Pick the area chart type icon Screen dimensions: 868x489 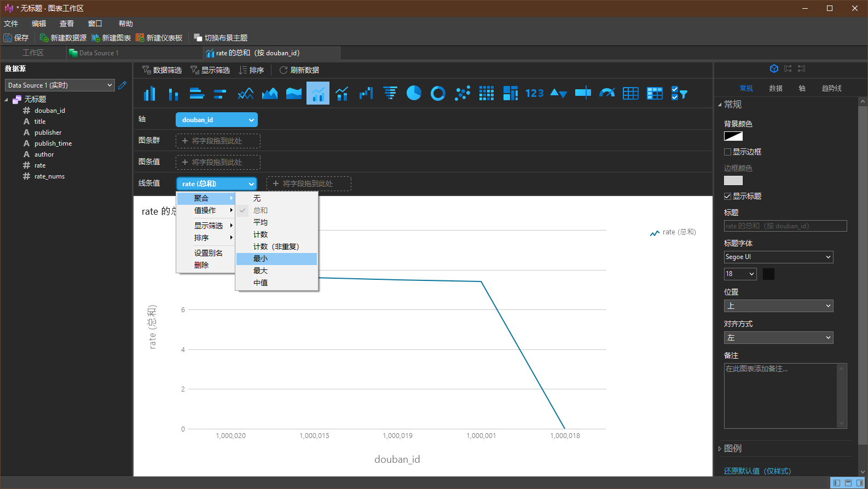(x=270, y=94)
